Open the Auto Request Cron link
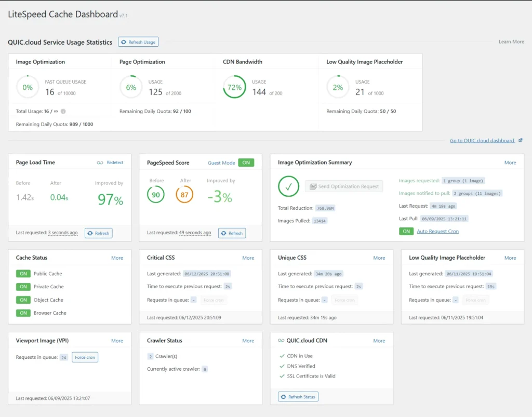Screen dimensions: 532x417 point(437,231)
